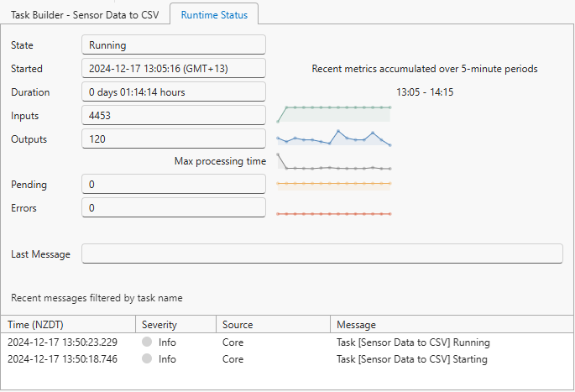Click Core source in Starting message row
The height and width of the screenshot is (392, 575).
[233, 359]
